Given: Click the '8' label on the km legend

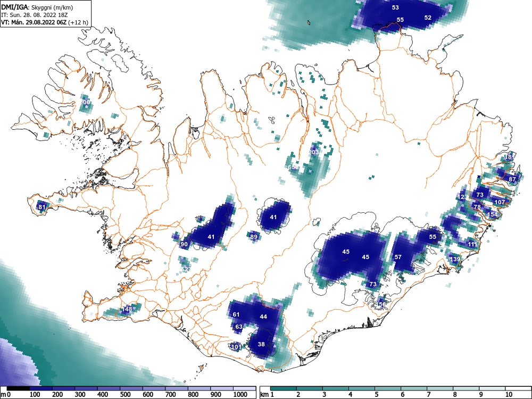Looking at the screenshot, I should (x=455, y=394).
